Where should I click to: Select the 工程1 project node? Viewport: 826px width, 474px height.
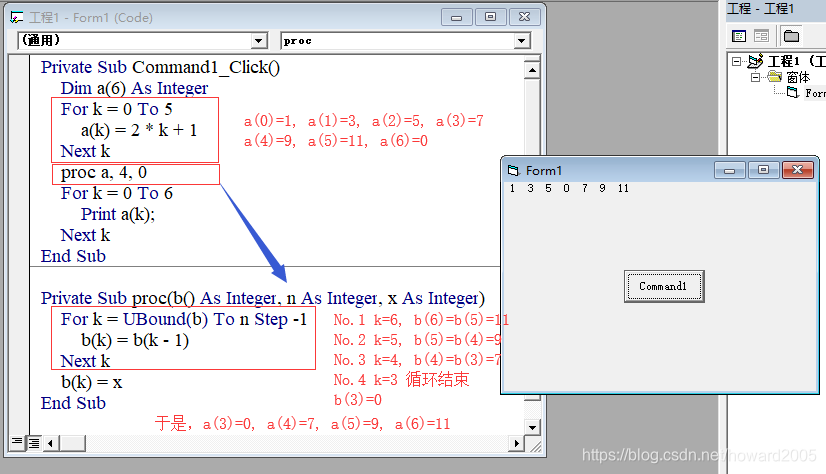click(796, 62)
